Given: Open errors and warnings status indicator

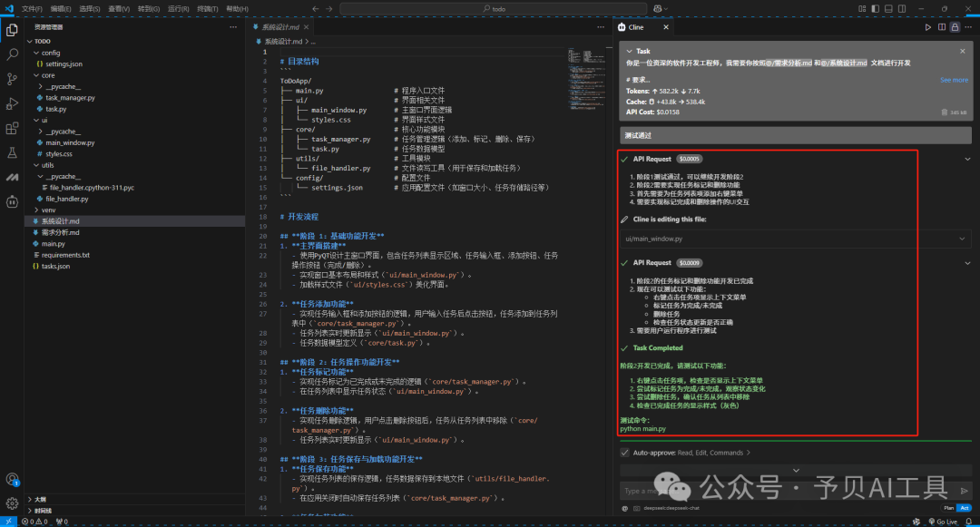Looking at the screenshot, I should [35, 522].
